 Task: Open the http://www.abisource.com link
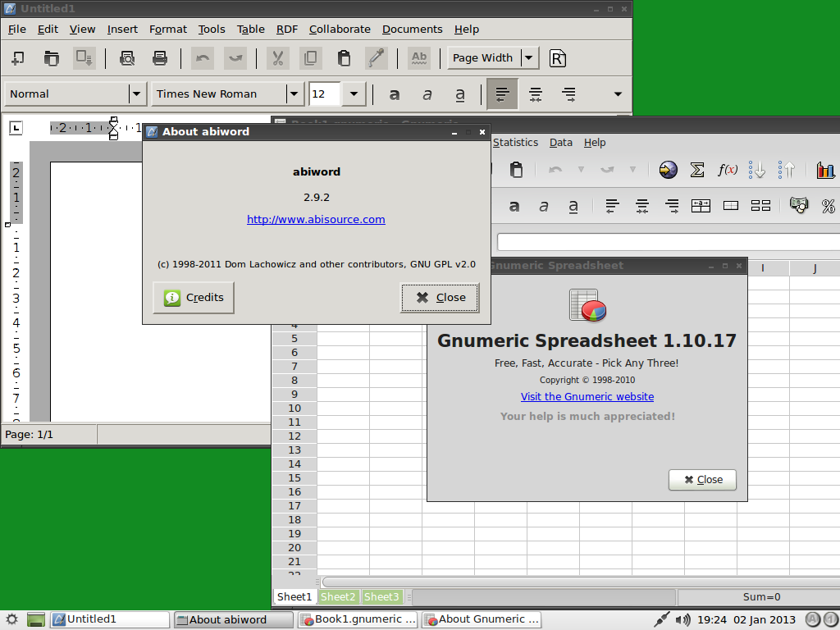tap(316, 220)
